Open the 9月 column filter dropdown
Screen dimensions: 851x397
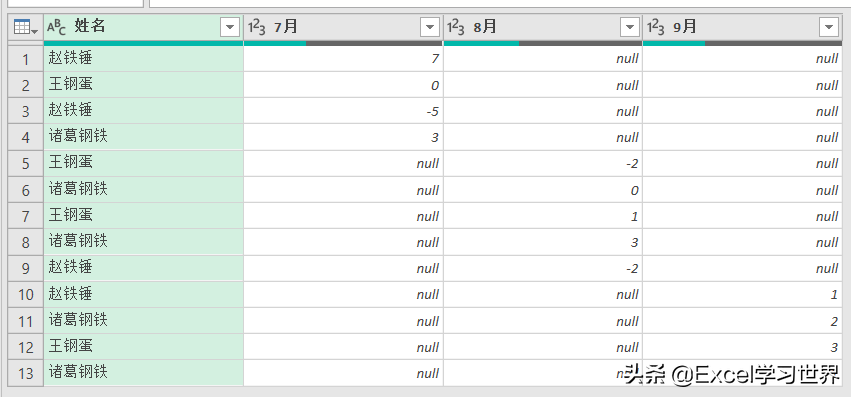pos(829,27)
